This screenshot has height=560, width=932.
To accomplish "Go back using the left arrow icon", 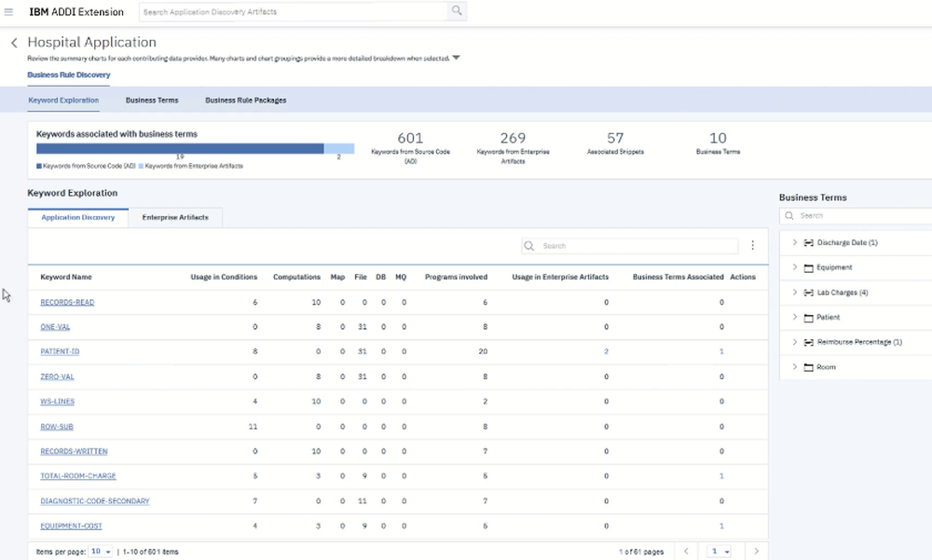I will tap(14, 43).
